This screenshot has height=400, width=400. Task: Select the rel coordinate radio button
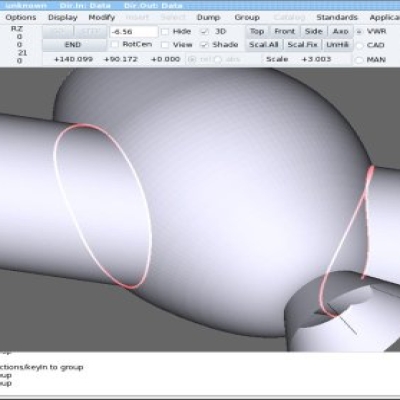[x=192, y=60]
